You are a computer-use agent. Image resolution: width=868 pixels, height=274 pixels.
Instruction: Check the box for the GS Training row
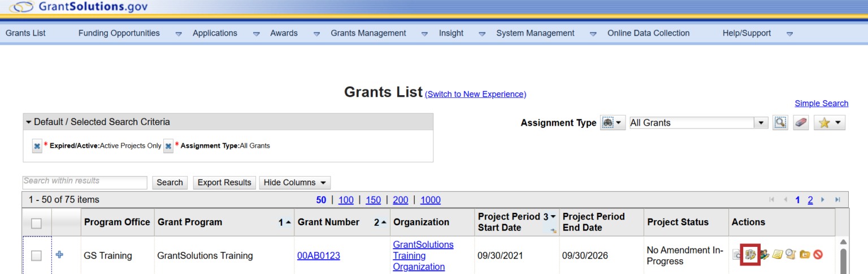(36, 256)
